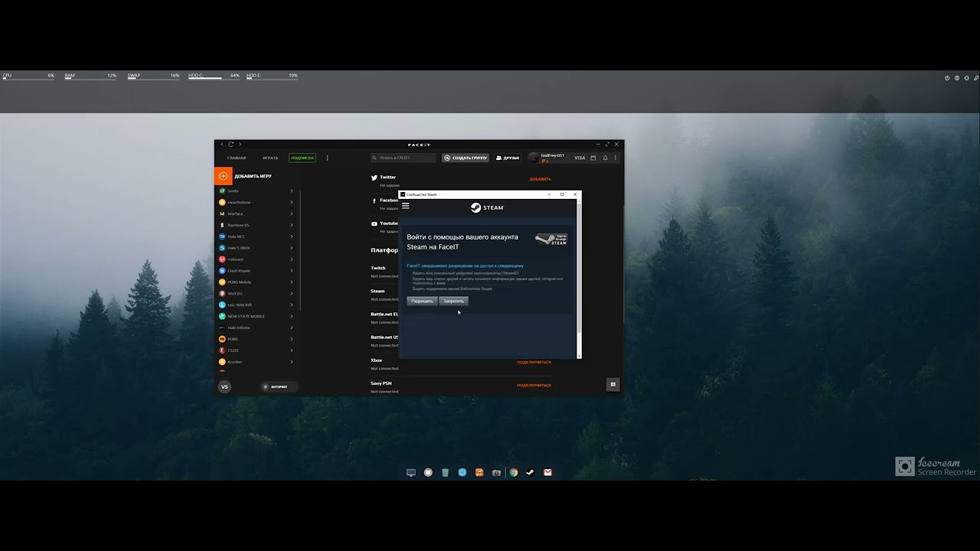This screenshot has width=980, height=551.
Task: Expand the PUBG Mobile game entry
Action: click(x=292, y=282)
